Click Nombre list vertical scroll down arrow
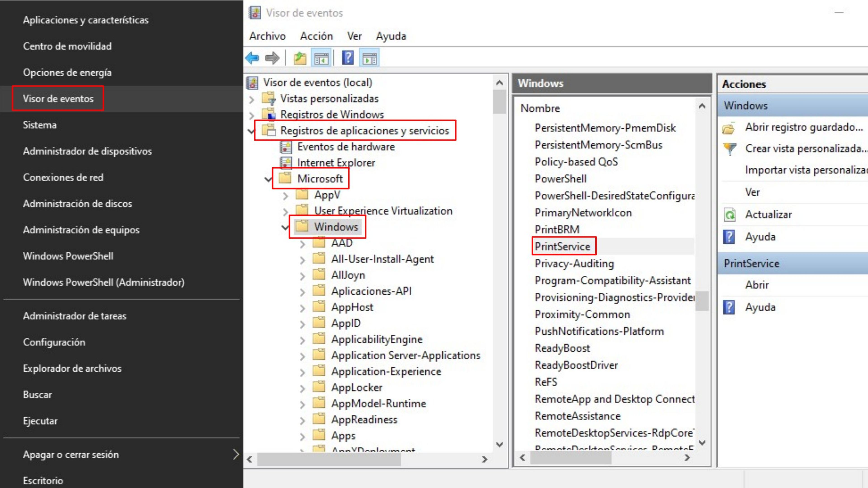Image resolution: width=868 pixels, height=488 pixels. coord(702,443)
